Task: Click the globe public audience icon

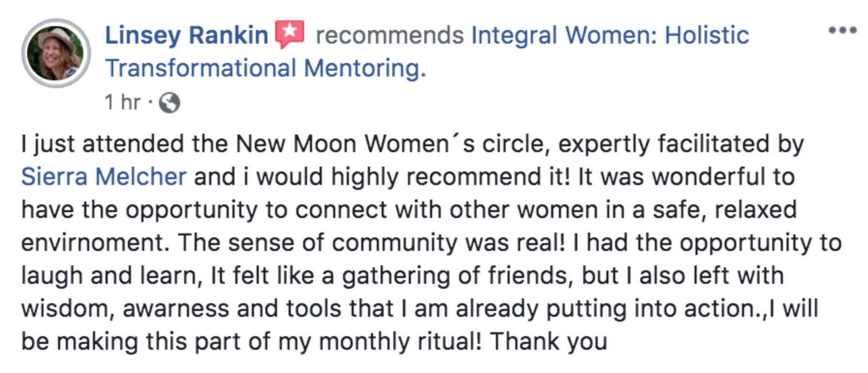Action: 170,103
